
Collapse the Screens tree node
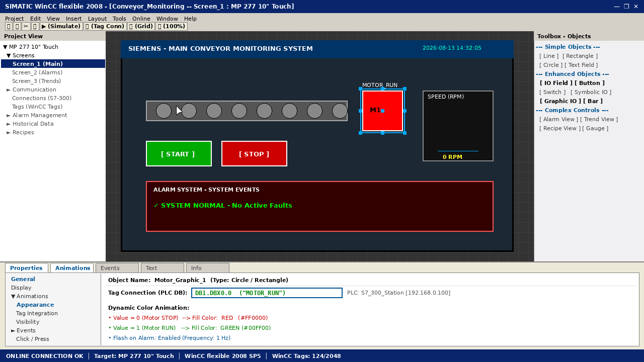coord(9,55)
